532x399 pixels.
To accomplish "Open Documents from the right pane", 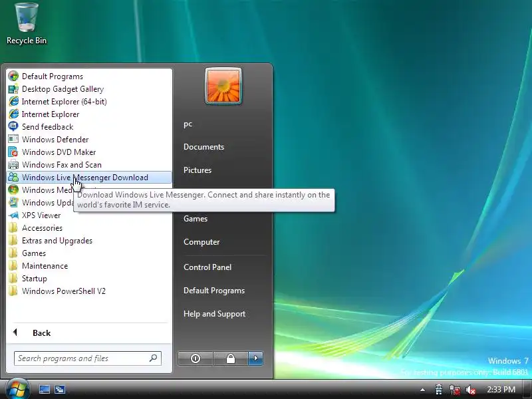I will [204, 146].
